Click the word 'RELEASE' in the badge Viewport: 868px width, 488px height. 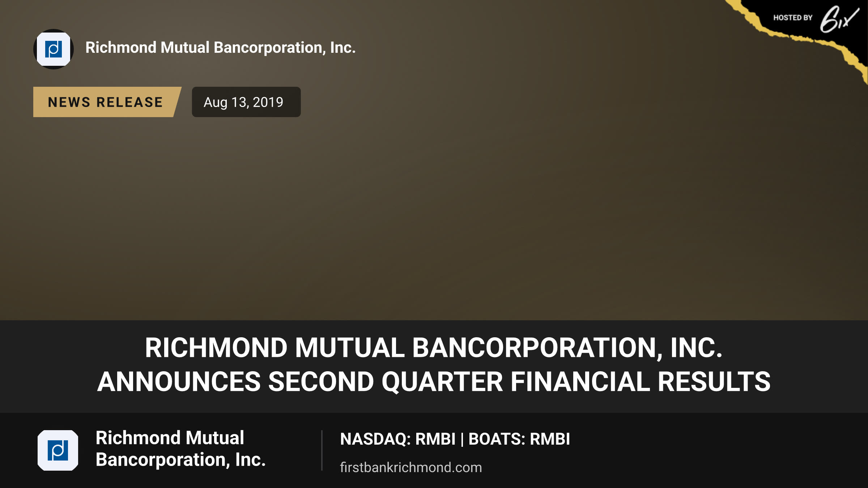point(130,102)
